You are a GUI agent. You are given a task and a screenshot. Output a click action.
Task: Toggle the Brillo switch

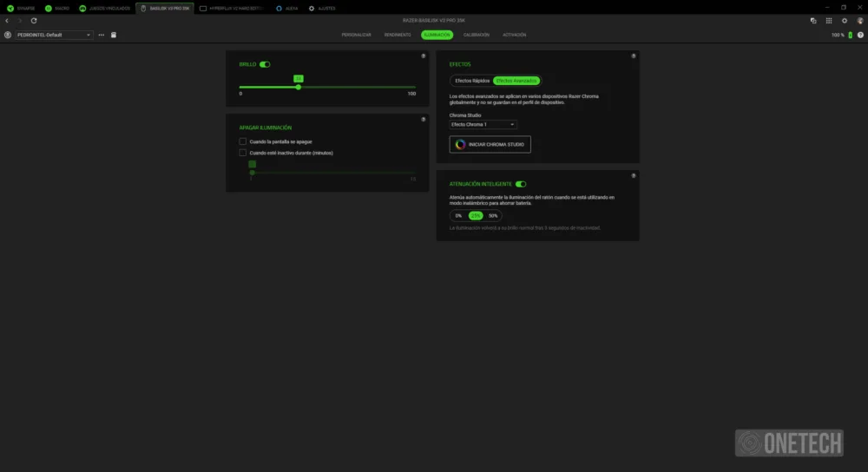265,64
